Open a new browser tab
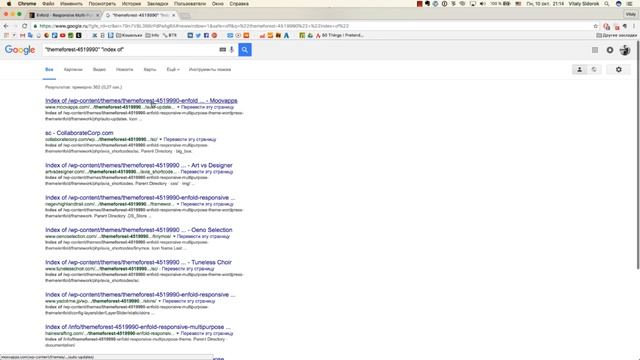640x360 pixels. (185, 16)
